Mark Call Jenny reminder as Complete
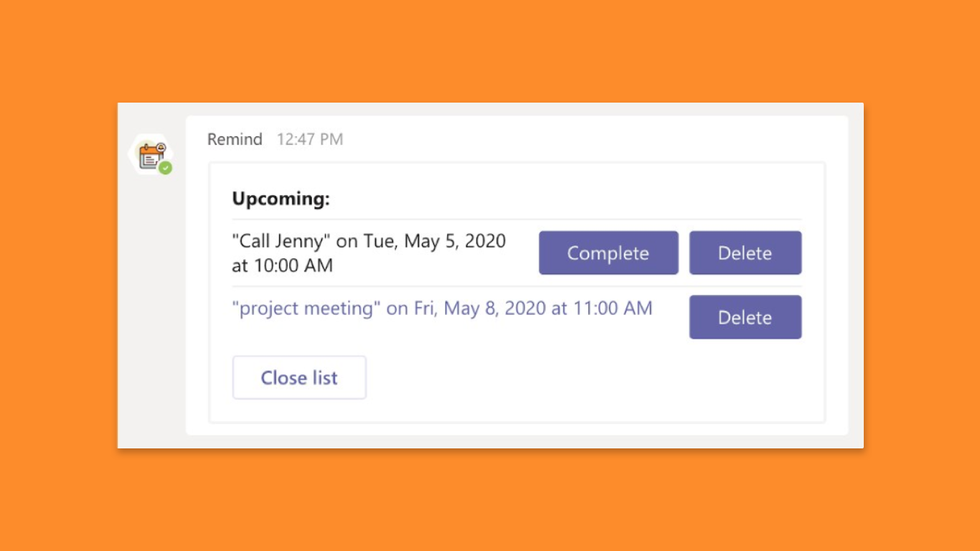This screenshot has width=980, height=551. pos(608,253)
